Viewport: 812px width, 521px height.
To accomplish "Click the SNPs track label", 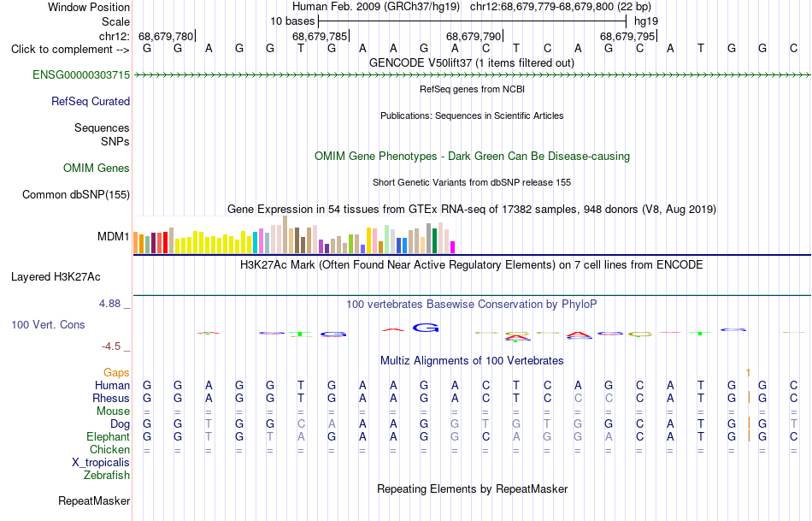I will pyautogui.click(x=115, y=141).
